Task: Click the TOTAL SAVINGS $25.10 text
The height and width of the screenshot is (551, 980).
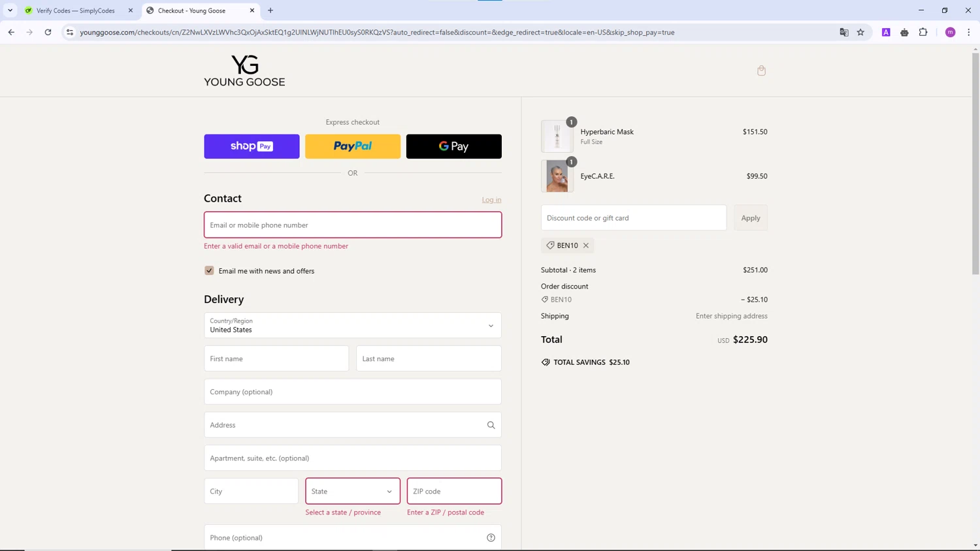Action: (x=591, y=362)
